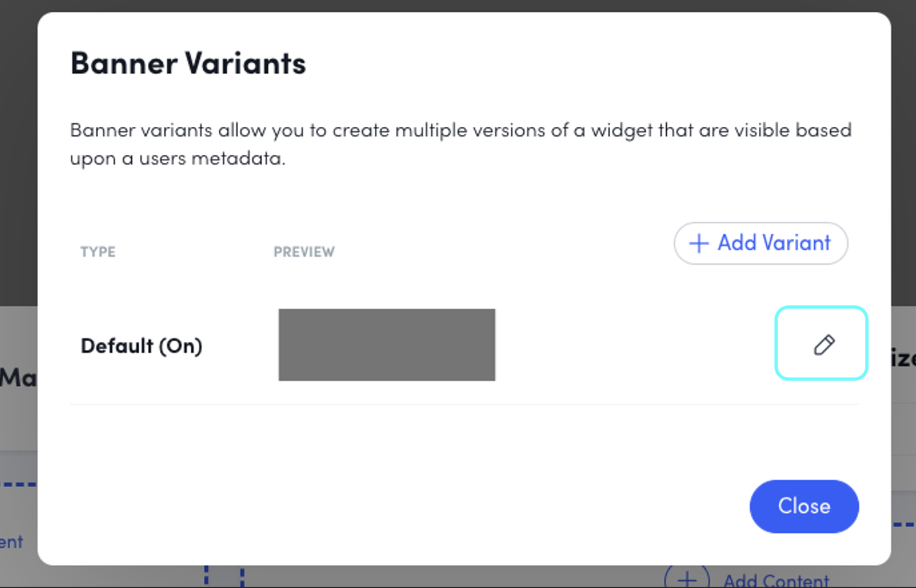Click the Banner Variants dialog title
This screenshot has width=916, height=588.
point(188,63)
